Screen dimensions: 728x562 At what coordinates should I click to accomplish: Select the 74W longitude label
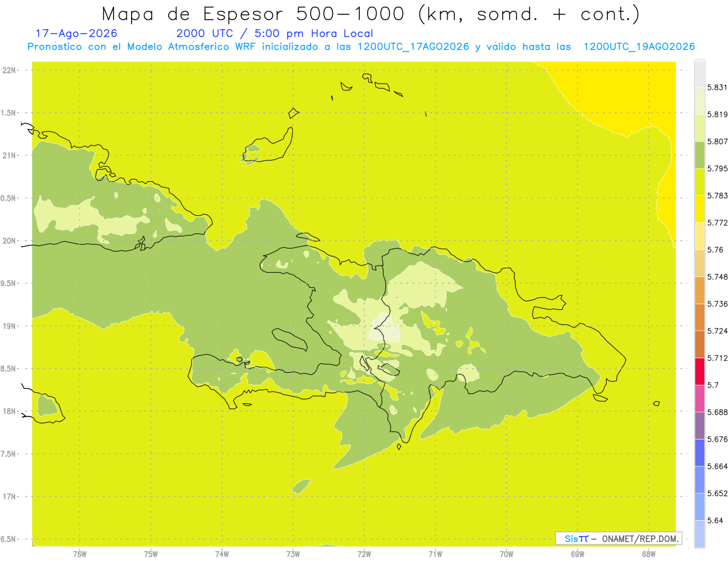pos(222,554)
